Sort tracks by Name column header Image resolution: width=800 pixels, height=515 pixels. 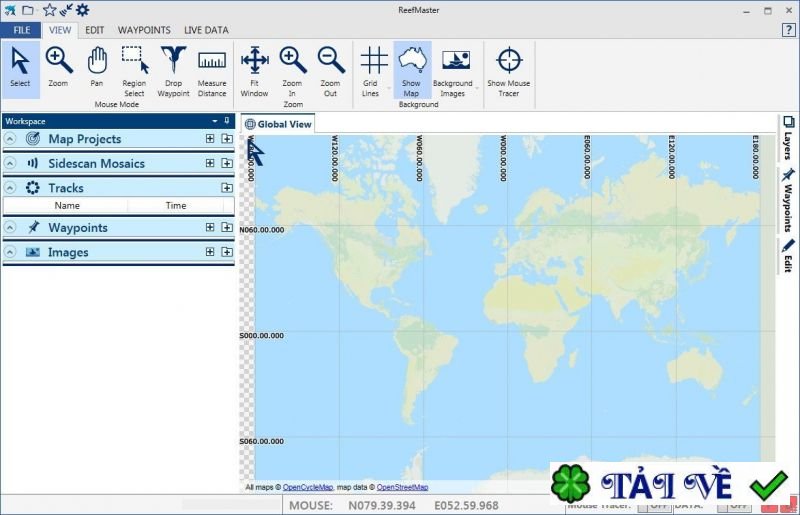click(67, 205)
